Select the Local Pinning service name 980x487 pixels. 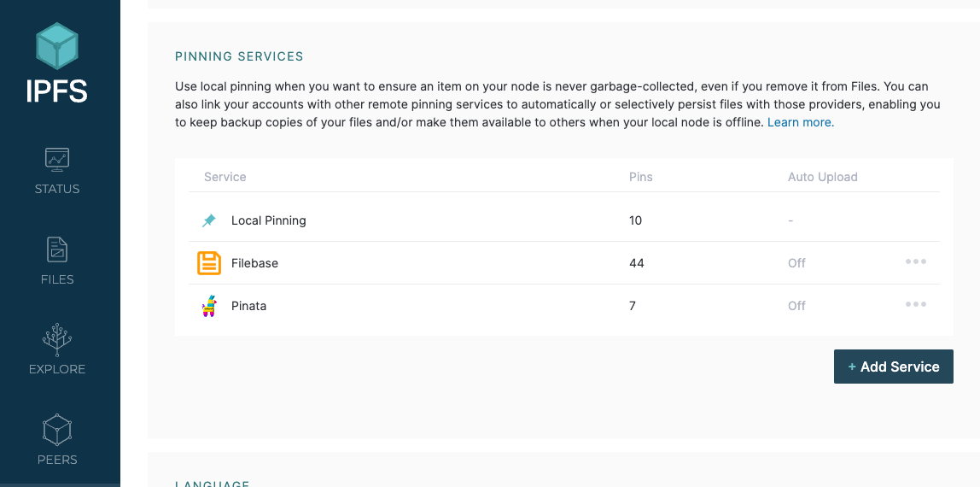tap(268, 220)
